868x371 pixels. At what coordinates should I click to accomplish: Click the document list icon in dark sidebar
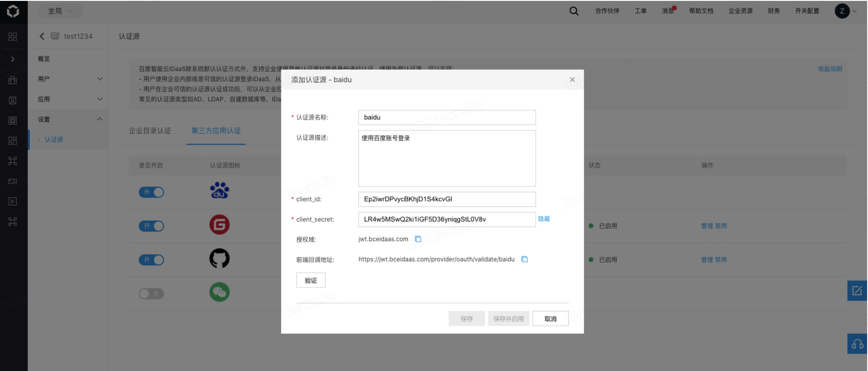pos(13,101)
